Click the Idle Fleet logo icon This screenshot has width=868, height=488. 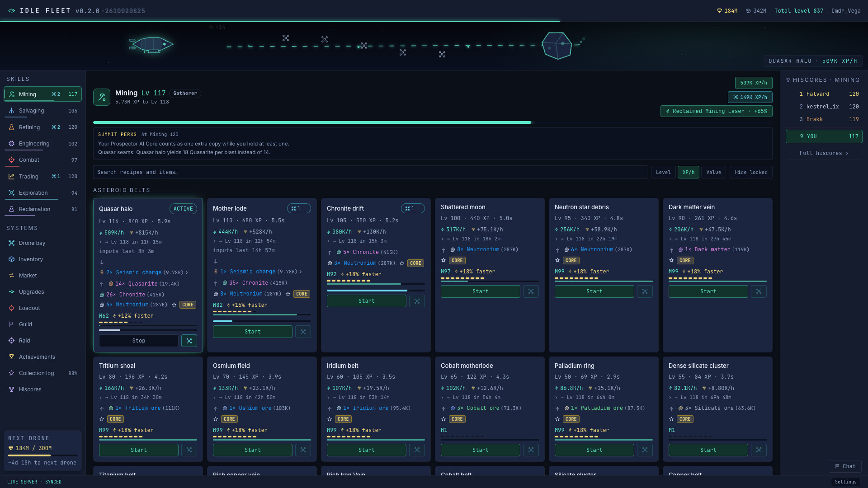12,10
